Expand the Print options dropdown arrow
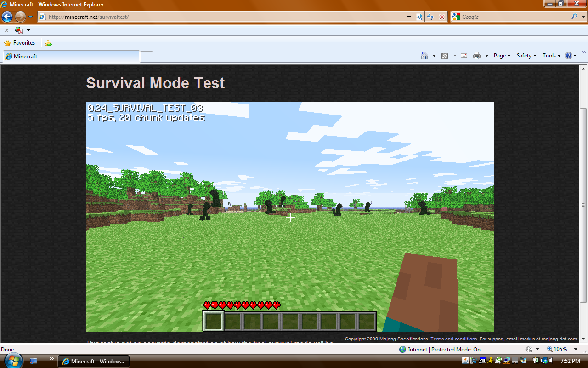This screenshot has width=588, height=368. [486, 56]
